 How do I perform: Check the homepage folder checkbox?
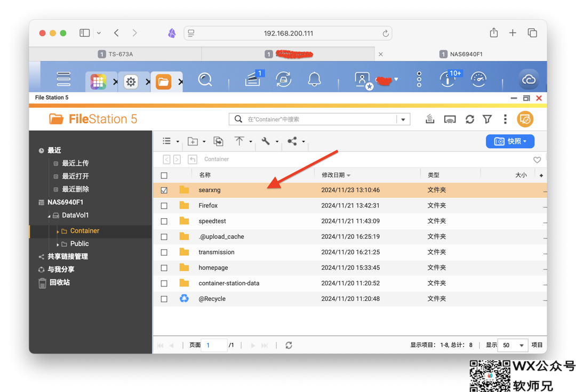coord(164,268)
